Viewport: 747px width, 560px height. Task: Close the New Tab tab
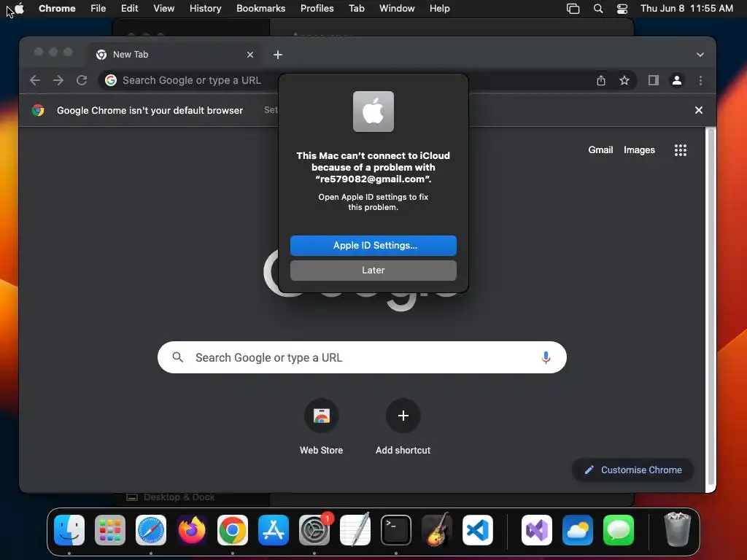point(250,55)
